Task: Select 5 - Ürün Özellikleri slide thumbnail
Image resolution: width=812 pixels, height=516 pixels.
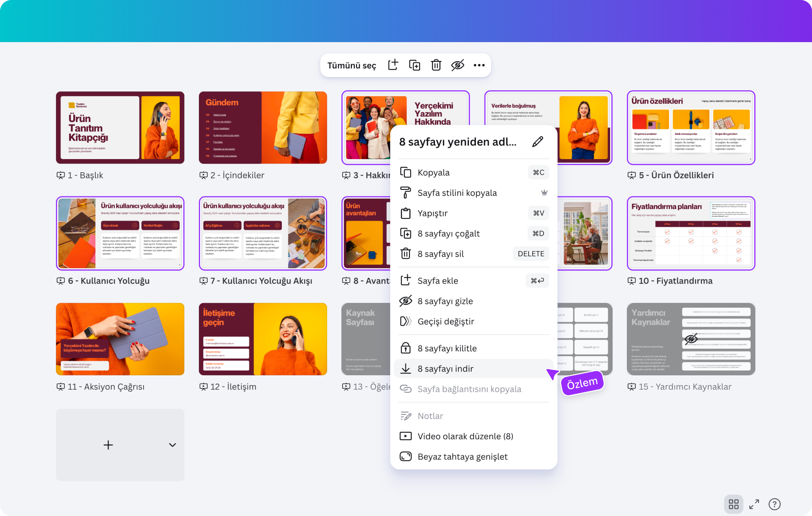Action: [691, 127]
